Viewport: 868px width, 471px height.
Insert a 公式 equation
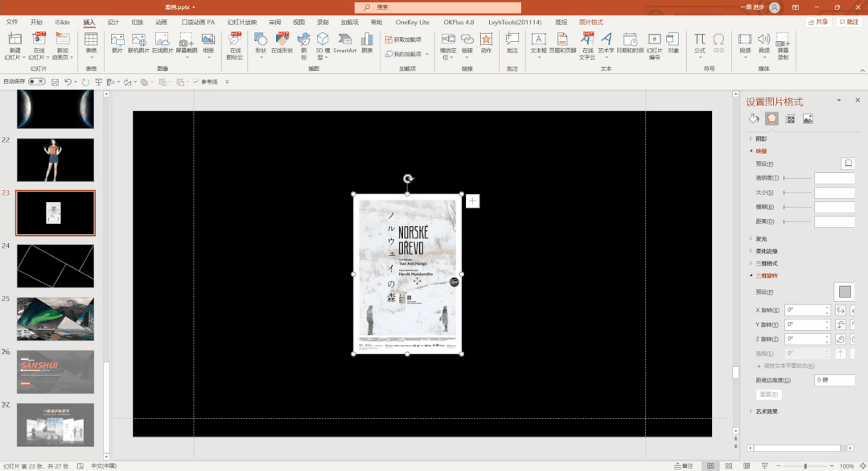700,44
